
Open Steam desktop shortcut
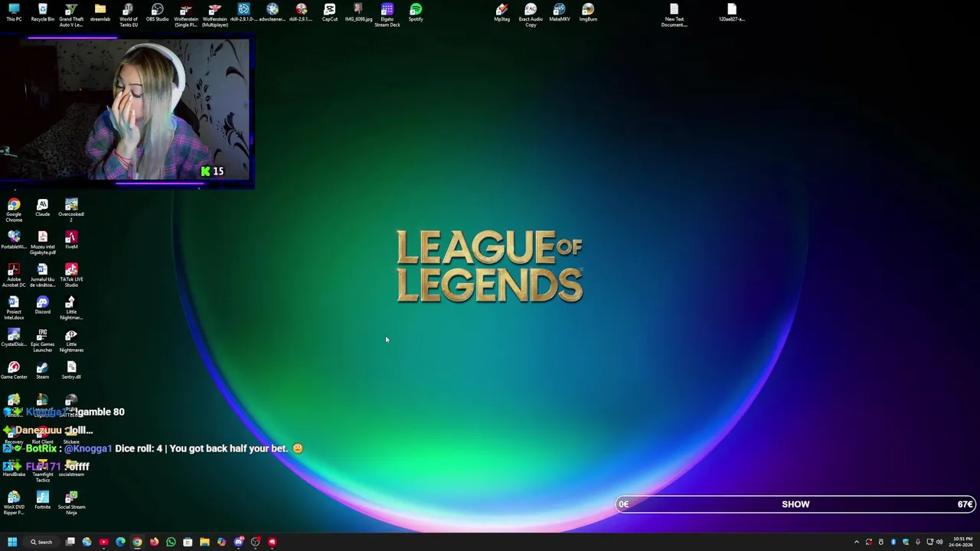(x=42, y=370)
